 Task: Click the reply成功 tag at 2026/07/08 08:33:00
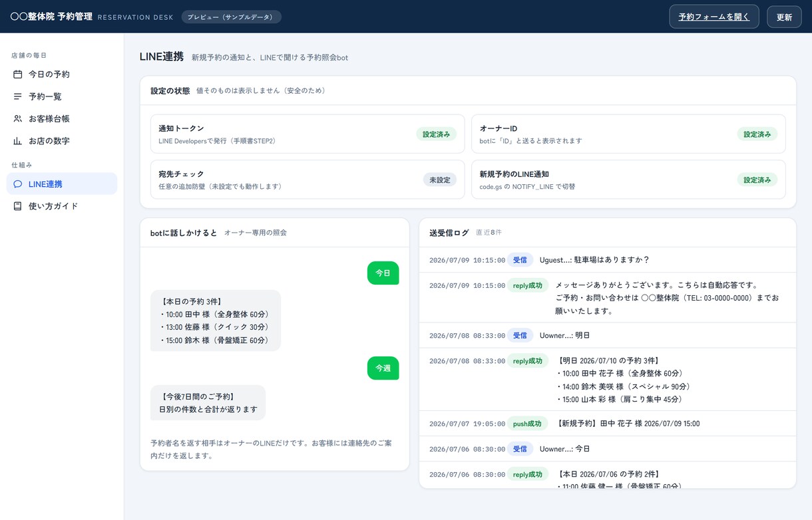(x=527, y=360)
